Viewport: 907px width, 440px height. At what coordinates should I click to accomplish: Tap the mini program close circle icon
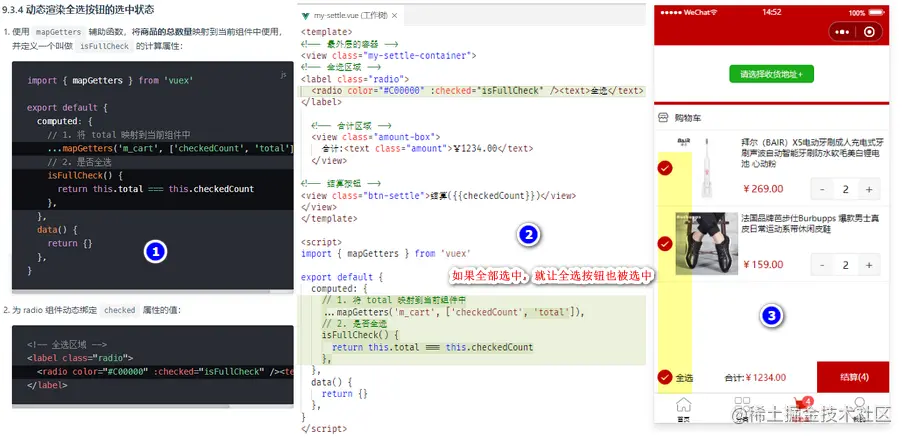[x=869, y=32]
